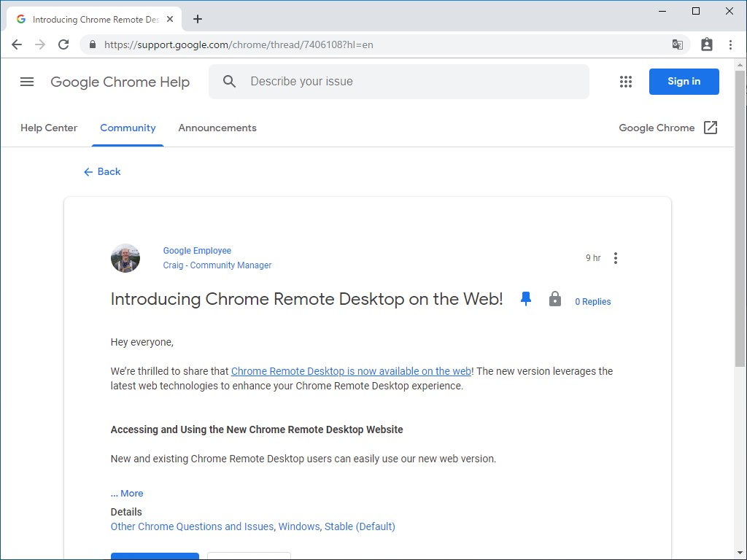Click the padlock site info icon
The image size is (747, 560).
tap(93, 44)
